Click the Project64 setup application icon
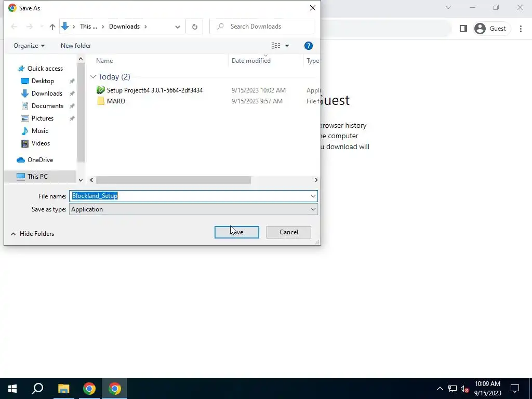Image resolution: width=532 pixels, height=399 pixels. 100,90
